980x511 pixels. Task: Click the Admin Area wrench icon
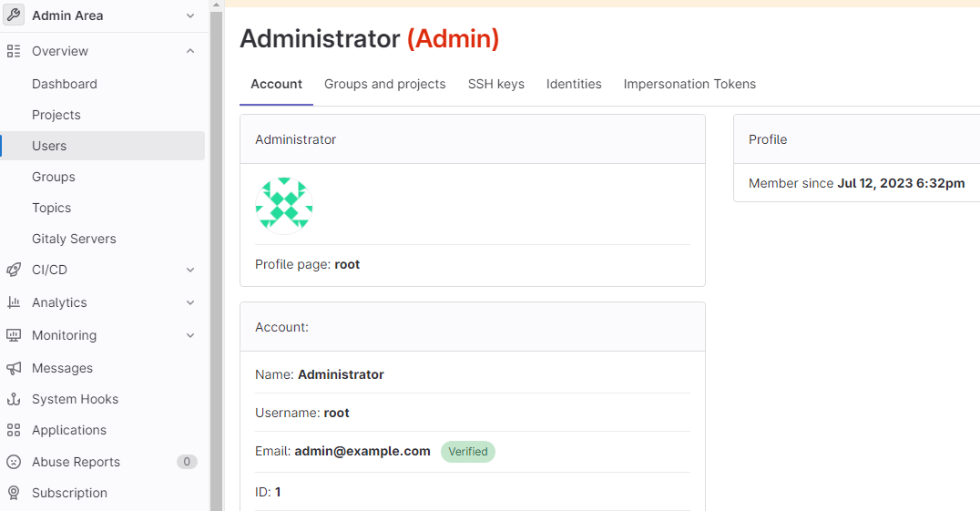tap(14, 15)
